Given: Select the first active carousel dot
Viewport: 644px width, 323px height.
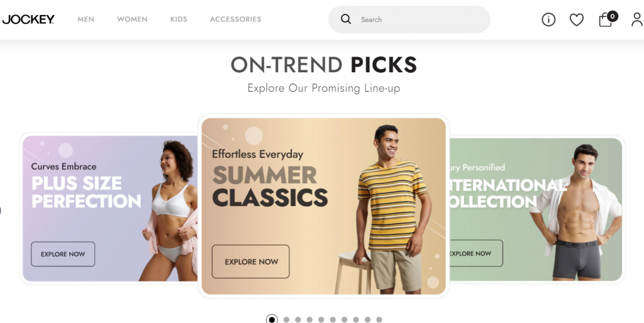Looking at the screenshot, I should pos(272,320).
